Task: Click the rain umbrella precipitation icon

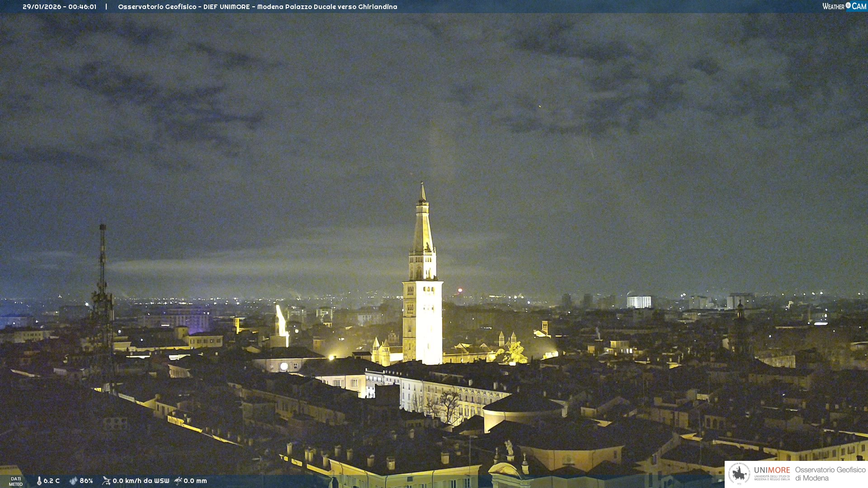Action: (178, 481)
